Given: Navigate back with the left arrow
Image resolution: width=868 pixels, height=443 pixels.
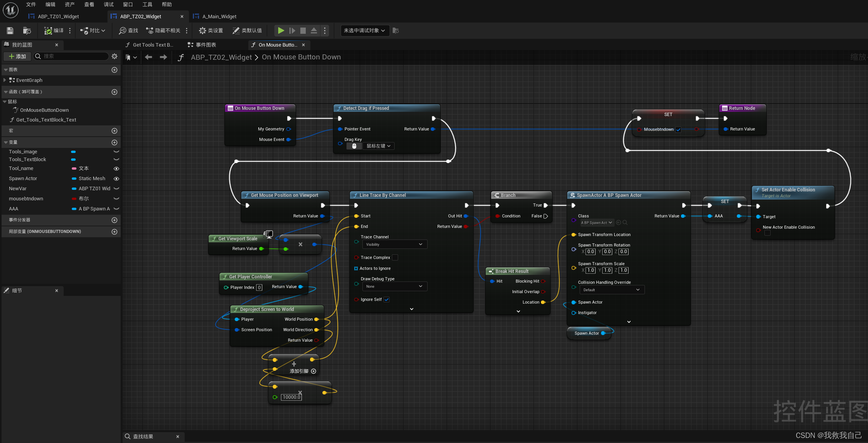Looking at the screenshot, I should tap(148, 57).
